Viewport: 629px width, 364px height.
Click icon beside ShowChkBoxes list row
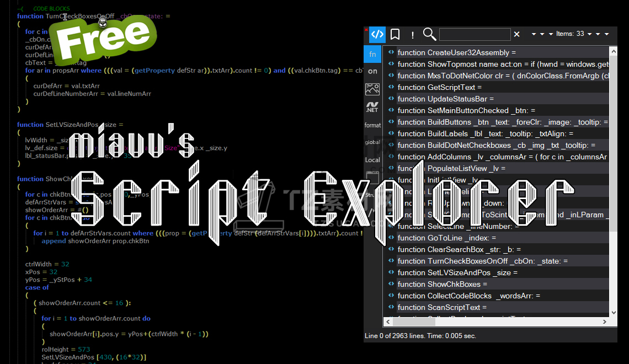[391, 284]
